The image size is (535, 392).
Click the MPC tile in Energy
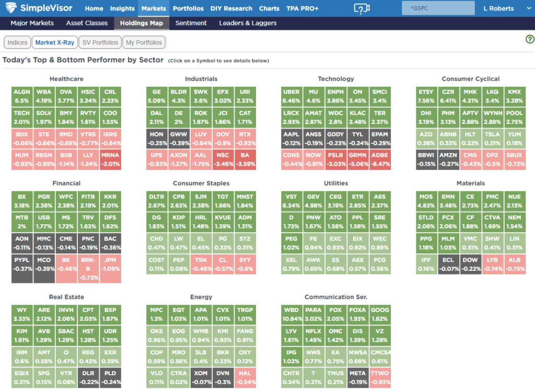point(157,315)
